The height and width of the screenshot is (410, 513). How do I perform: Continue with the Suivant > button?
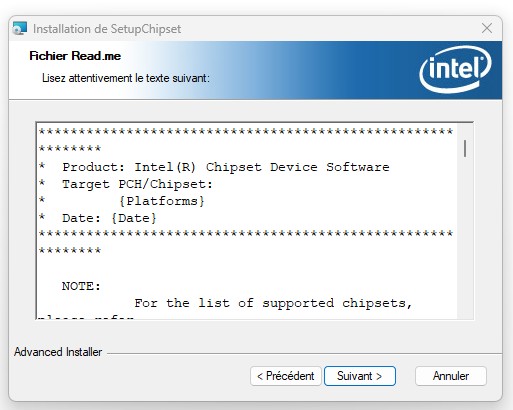coord(360,376)
